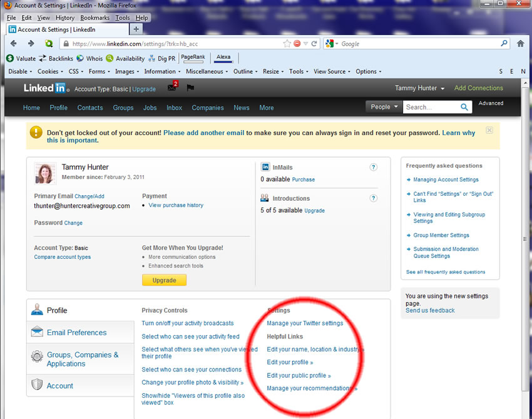Click the yellow Upgrade button
532x419 pixels.
164,280
